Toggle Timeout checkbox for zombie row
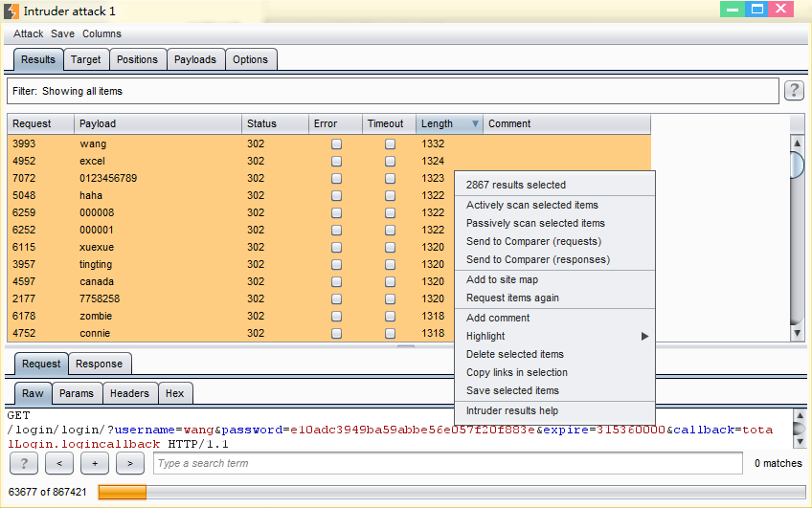The height and width of the screenshot is (508, 812). click(390, 316)
